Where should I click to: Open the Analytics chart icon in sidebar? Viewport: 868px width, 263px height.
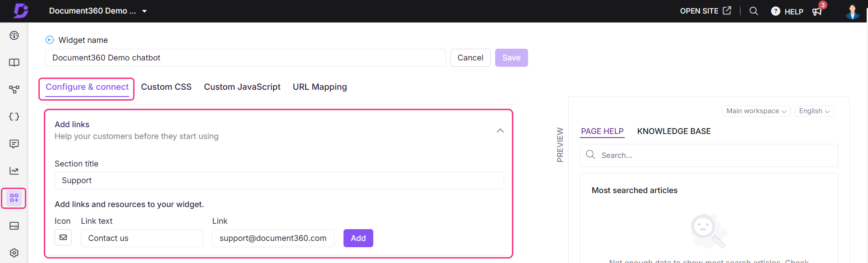point(14,171)
